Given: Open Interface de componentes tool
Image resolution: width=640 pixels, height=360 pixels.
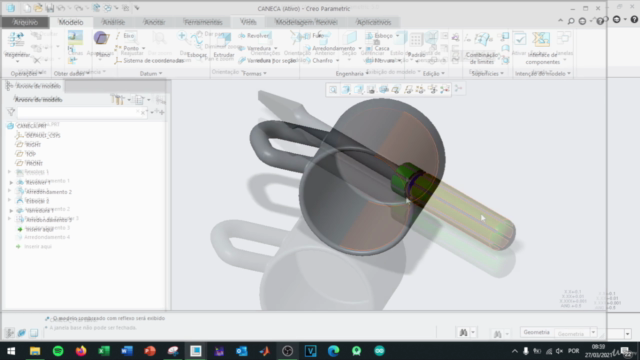Looking at the screenshot, I should [x=542, y=47].
